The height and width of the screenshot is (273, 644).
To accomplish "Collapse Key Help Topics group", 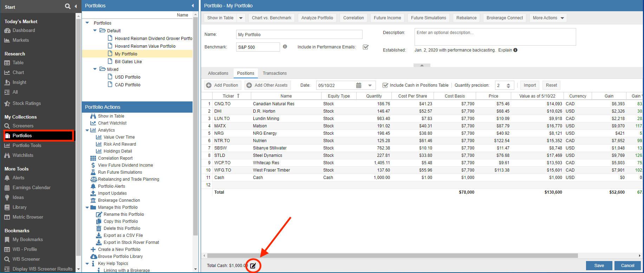I will point(87,264).
